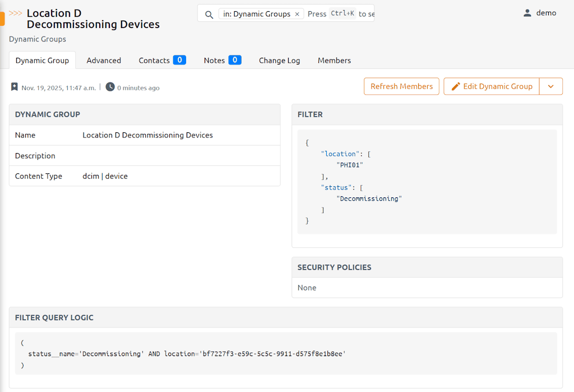
Task: Click the Filter Query Logic code block
Action: tap(286, 353)
